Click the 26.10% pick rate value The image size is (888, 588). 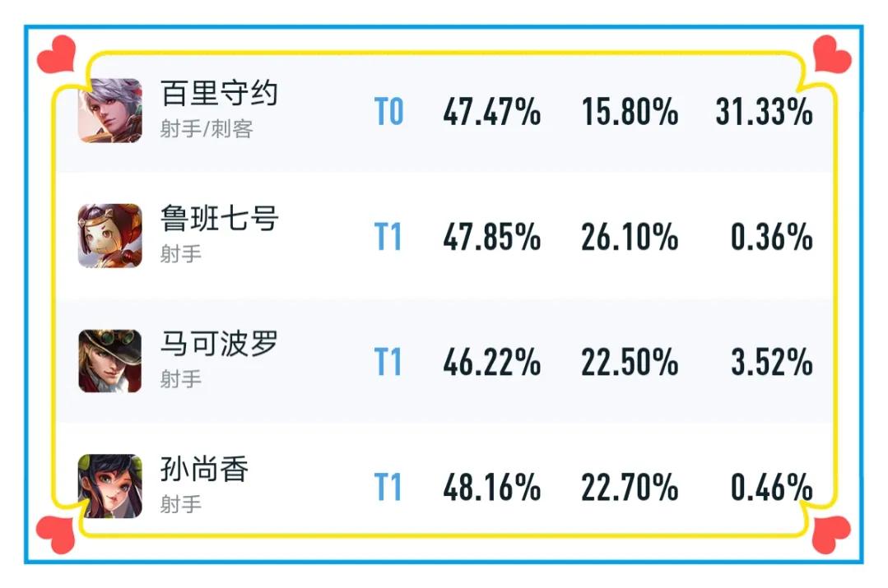pos(630,237)
